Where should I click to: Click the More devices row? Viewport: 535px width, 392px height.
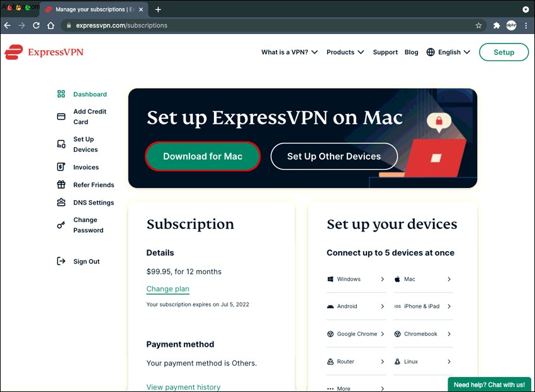(356, 388)
